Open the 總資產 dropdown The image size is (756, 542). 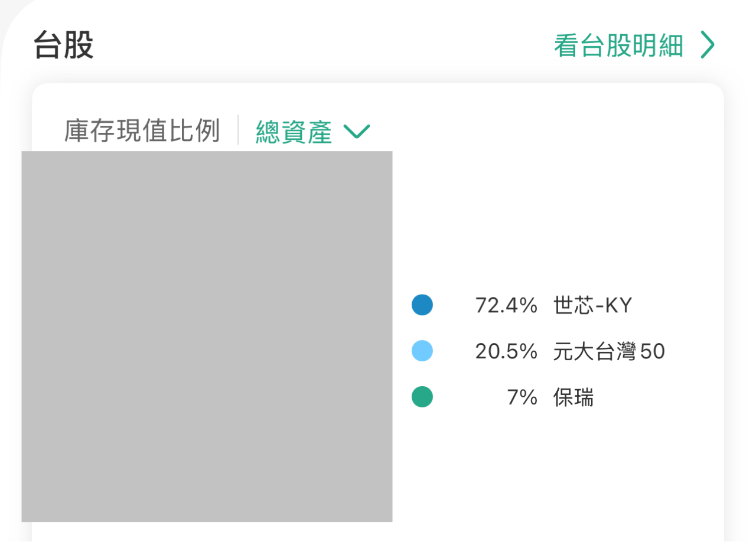click(294, 132)
